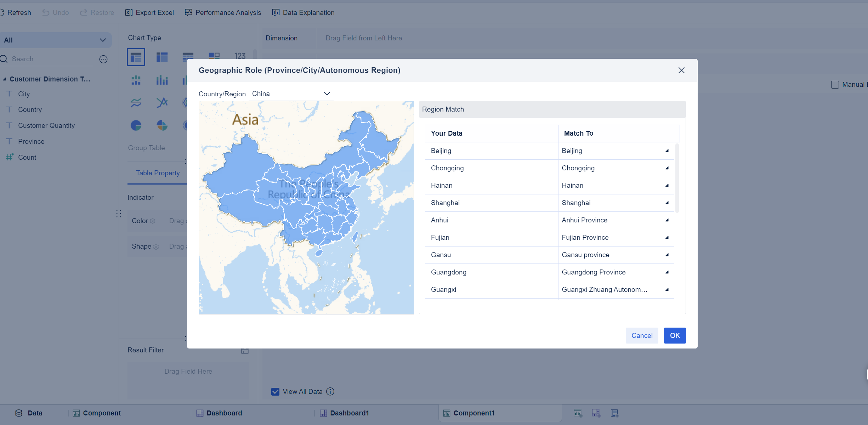Switch to the Component tab

pyautogui.click(x=96, y=413)
